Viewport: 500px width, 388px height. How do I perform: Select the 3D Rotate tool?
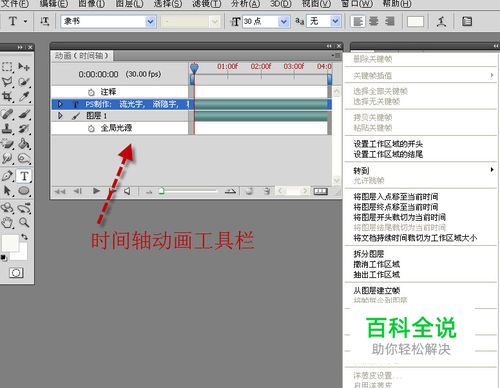7,208
